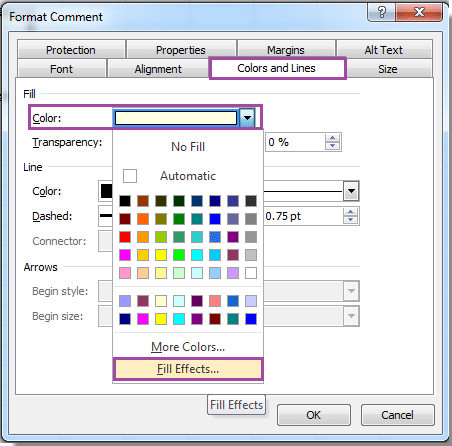The width and height of the screenshot is (452, 446).
Task: Pick the bright green swatch
Action: click(x=179, y=255)
